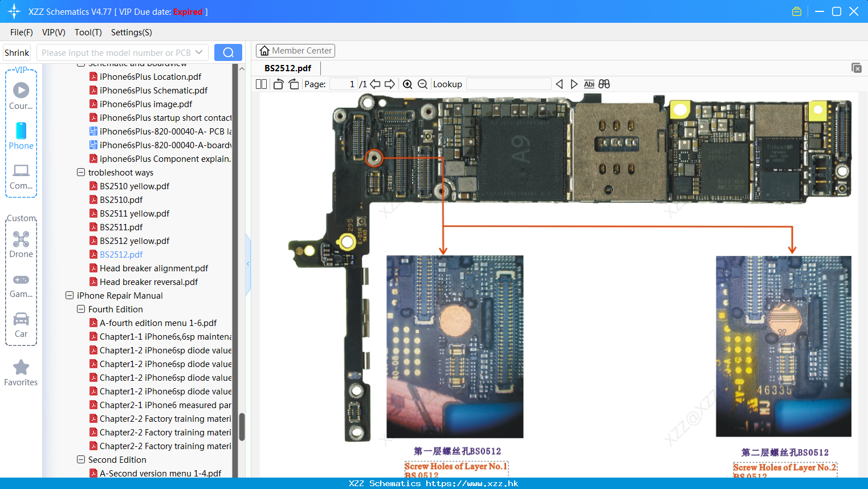868x489 pixels.
Task: Open Chapter1-1 iPhone6s,6sp maintenance file
Action: 161,336
